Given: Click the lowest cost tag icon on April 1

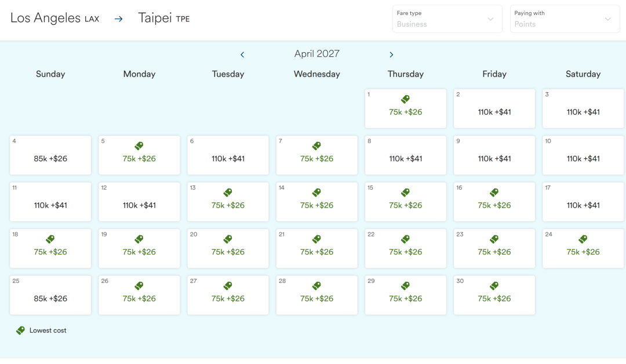Looking at the screenshot, I should click(x=405, y=99).
